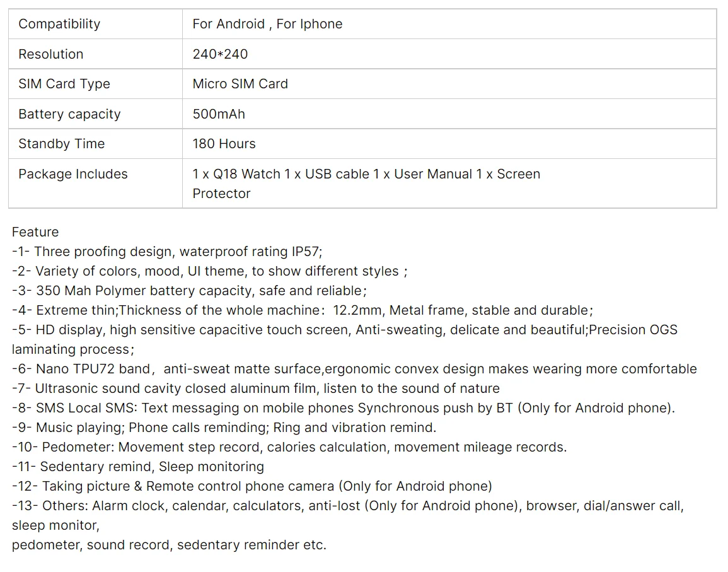Click the Pedometer movement step record line
The width and height of the screenshot is (728, 572).
pyautogui.click(x=289, y=447)
